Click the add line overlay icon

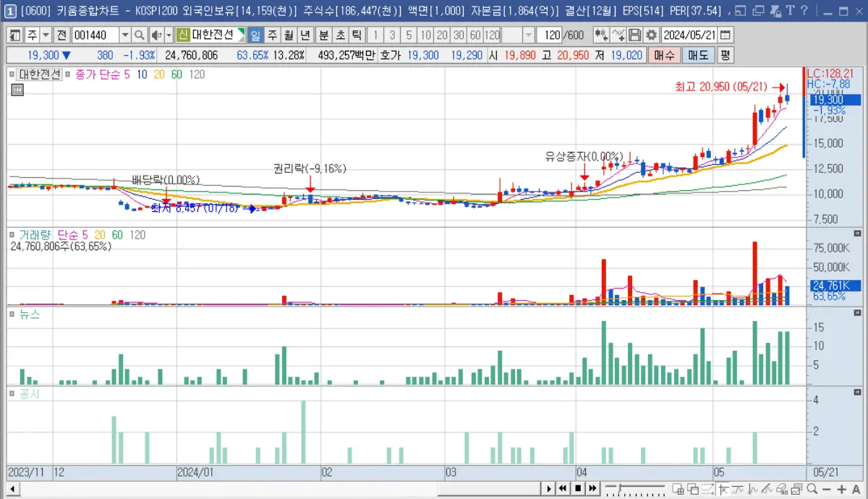pos(618,35)
